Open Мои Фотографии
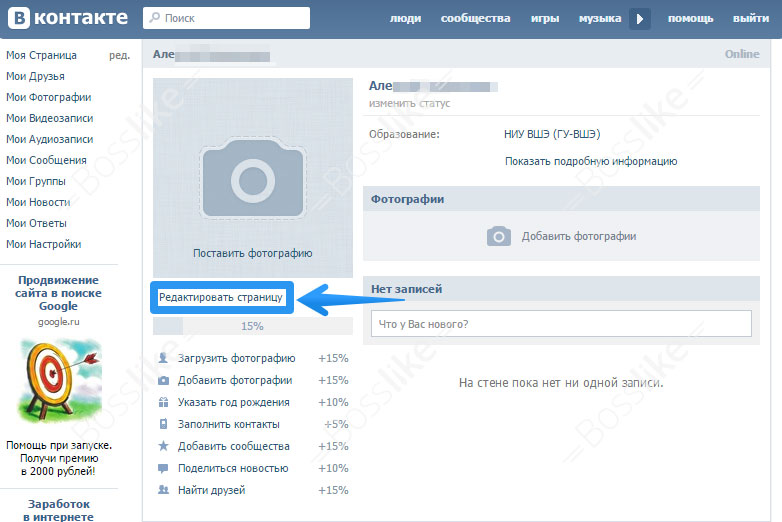This screenshot has width=782, height=522. coord(48,97)
